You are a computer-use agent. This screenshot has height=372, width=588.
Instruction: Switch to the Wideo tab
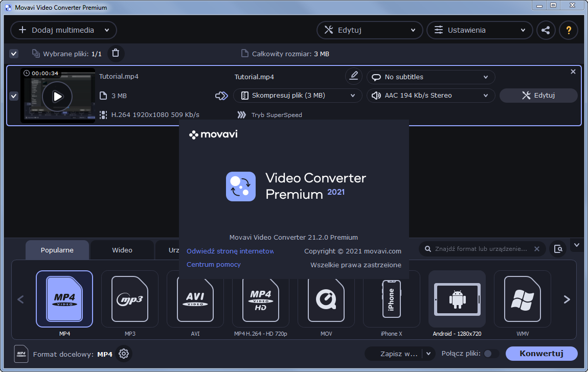tap(122, 250)
